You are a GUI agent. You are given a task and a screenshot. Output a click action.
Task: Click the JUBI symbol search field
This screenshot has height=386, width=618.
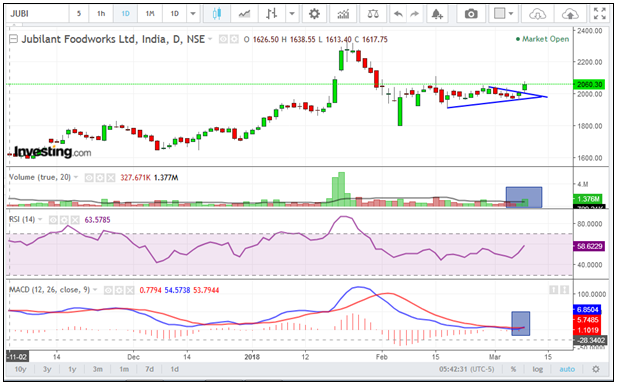click(x=37, y=14)
